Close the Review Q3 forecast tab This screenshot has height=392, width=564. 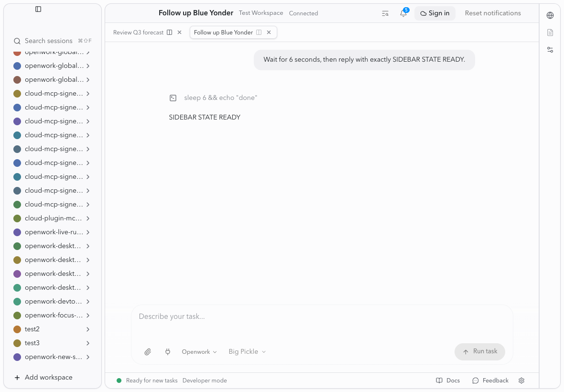(180, 33)
